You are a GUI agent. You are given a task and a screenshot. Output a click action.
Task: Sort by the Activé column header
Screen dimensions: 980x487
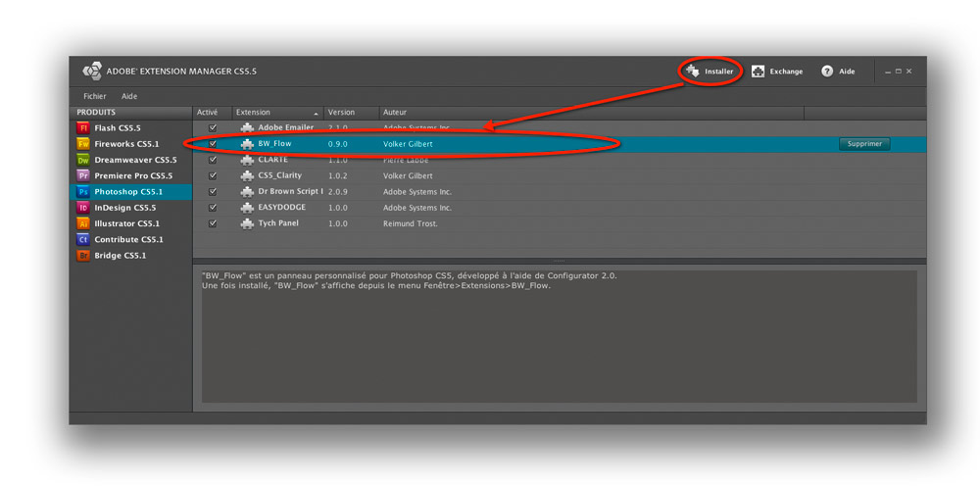click(212, 113)
